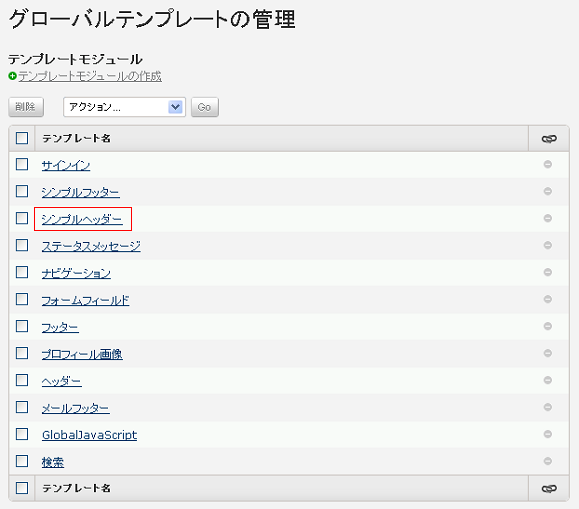
Task: Click the gray status icon in GlobalJavaScript row
Action: (548, 434)
